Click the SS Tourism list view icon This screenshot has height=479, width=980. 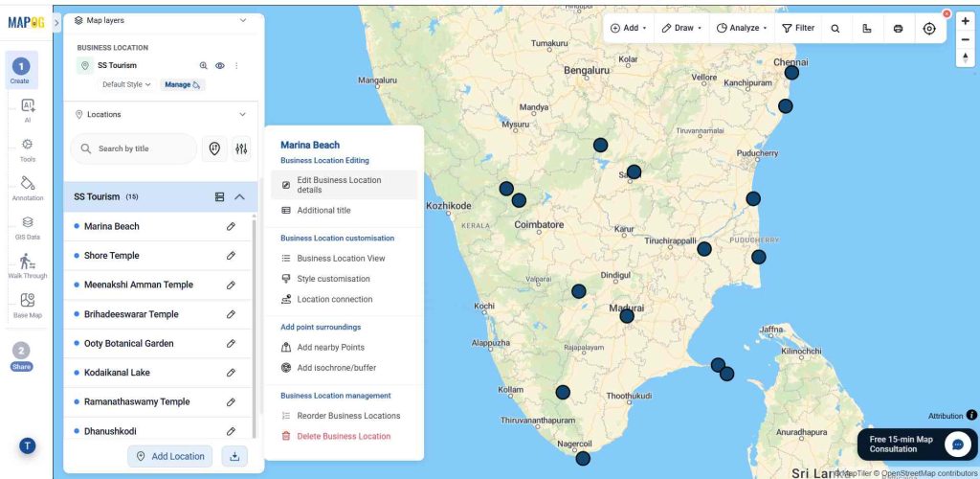pyautogui.click(x=219, y=197)
